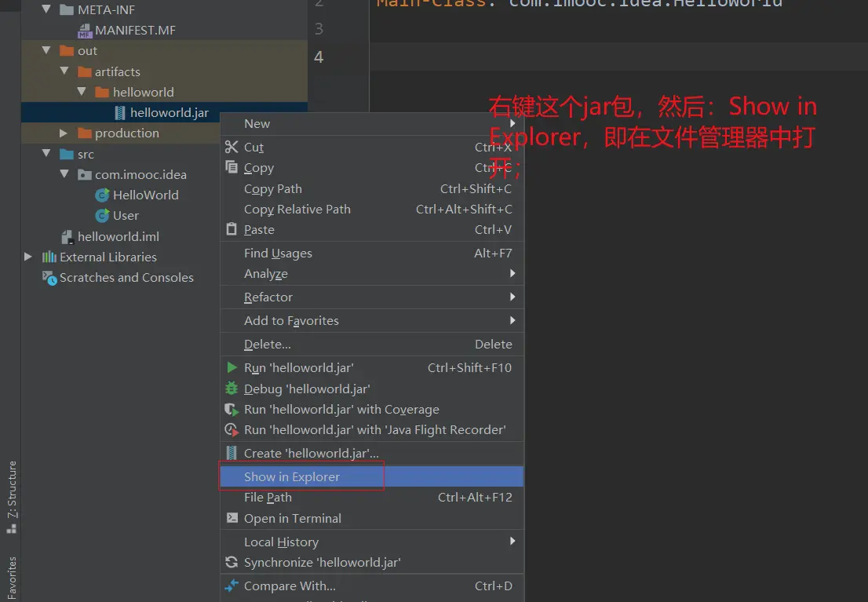Click the Paste clipboard icon

pyautogui.click(x=232, y=229)
